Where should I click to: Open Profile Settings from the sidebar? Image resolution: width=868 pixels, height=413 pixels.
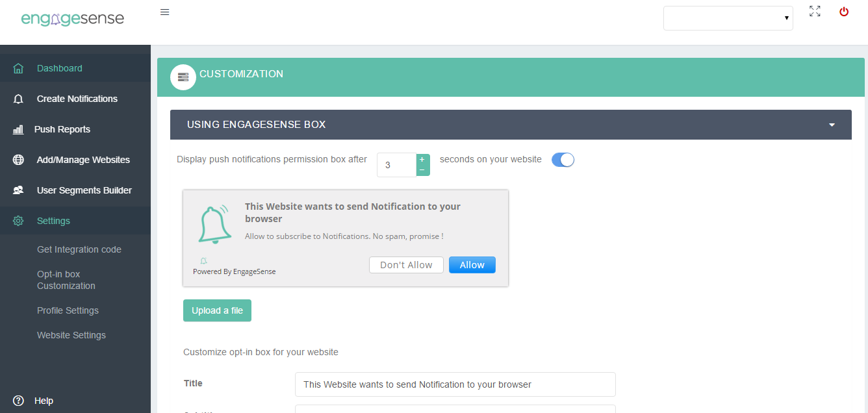(68, 310)
